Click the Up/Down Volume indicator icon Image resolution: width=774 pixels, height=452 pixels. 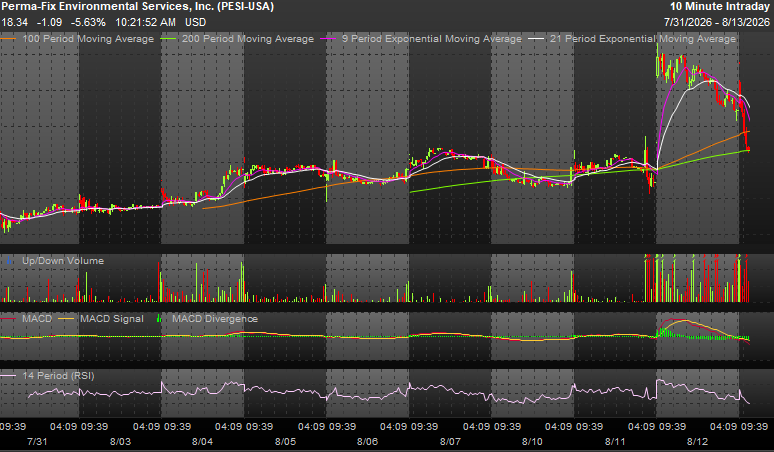click(9, 261)
